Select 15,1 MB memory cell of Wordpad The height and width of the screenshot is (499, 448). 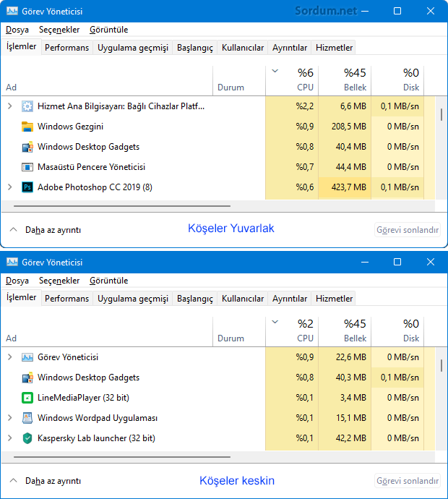(x=345, y=418)
